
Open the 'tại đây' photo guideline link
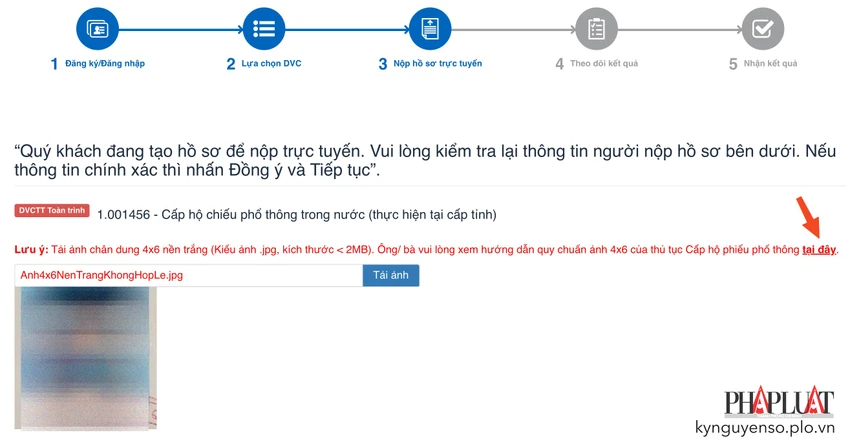(x=819, y=249)
